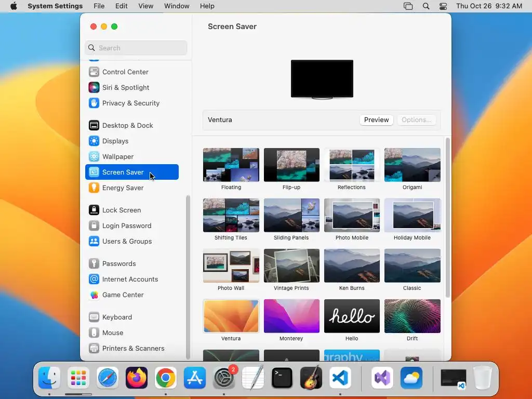Select Photo Wall screen saver
This screenshot has width=532, height=399.
point(231,265)
